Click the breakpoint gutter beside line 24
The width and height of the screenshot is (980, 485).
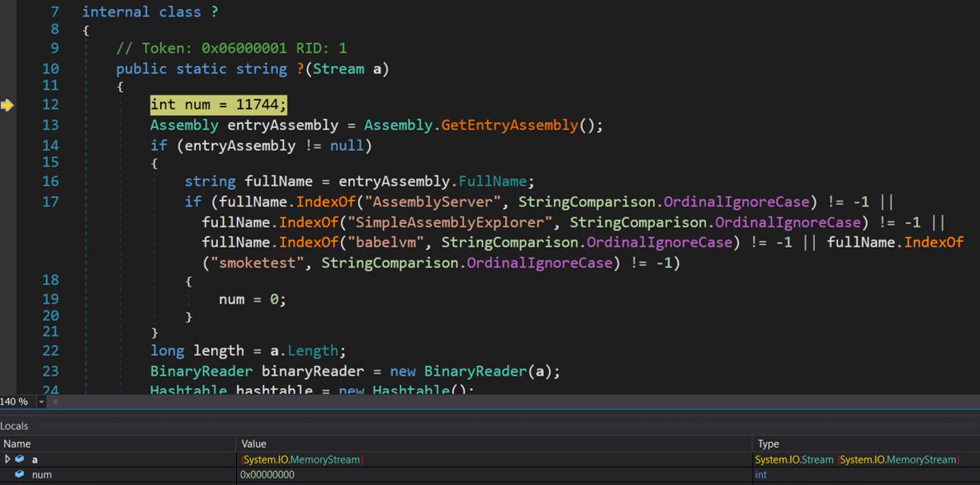click(8, 388)
